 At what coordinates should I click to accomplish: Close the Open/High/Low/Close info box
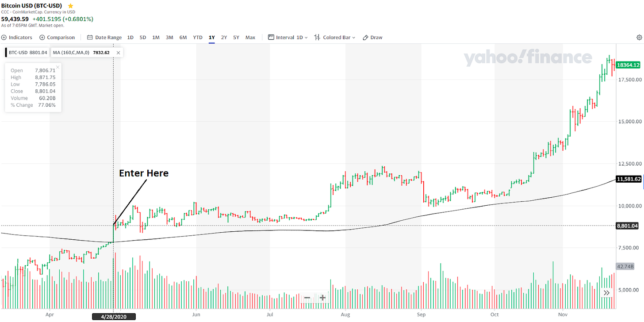point(57,67)
